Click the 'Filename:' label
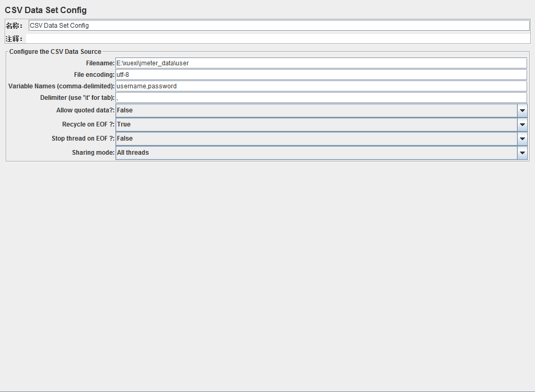Image resolution: width=535 pixels, height=392 pixels. tap(100, 63)
